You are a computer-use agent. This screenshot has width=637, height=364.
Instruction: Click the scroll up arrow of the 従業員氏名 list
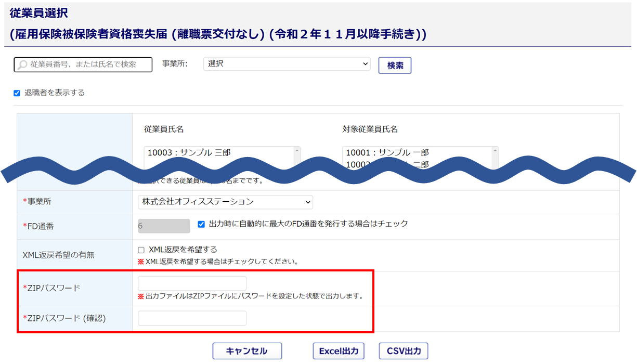click(x=297, y=151)
